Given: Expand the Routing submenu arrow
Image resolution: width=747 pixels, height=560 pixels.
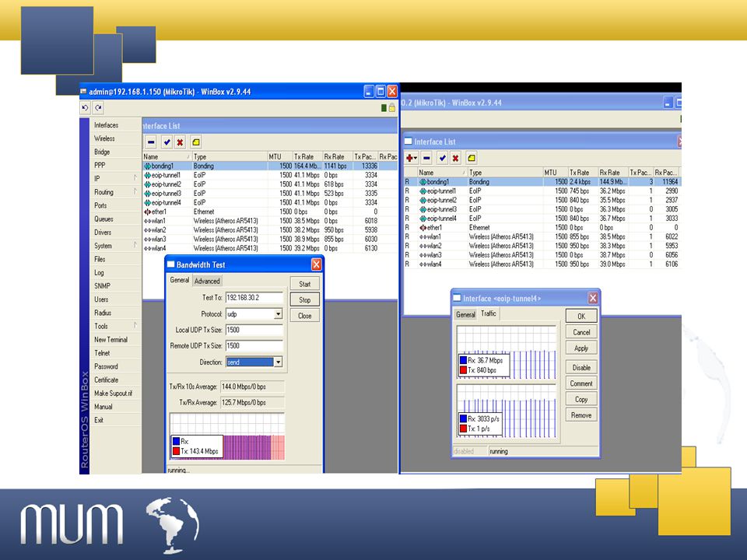Looking at the screenshot, I should tap(135, 191).
